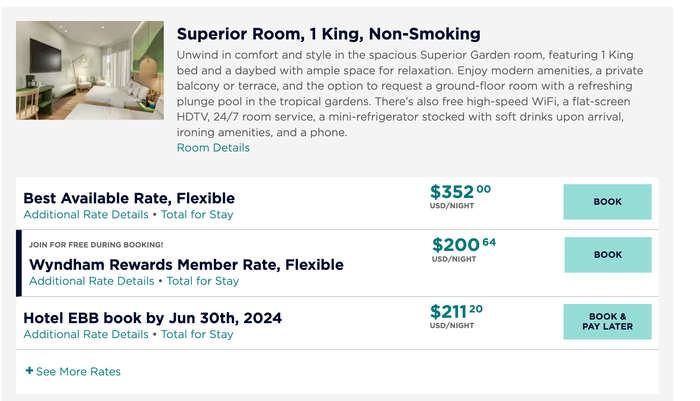Show Total for Stay for Best Available Rate
700x401 pixels.
tap(197, 215)
